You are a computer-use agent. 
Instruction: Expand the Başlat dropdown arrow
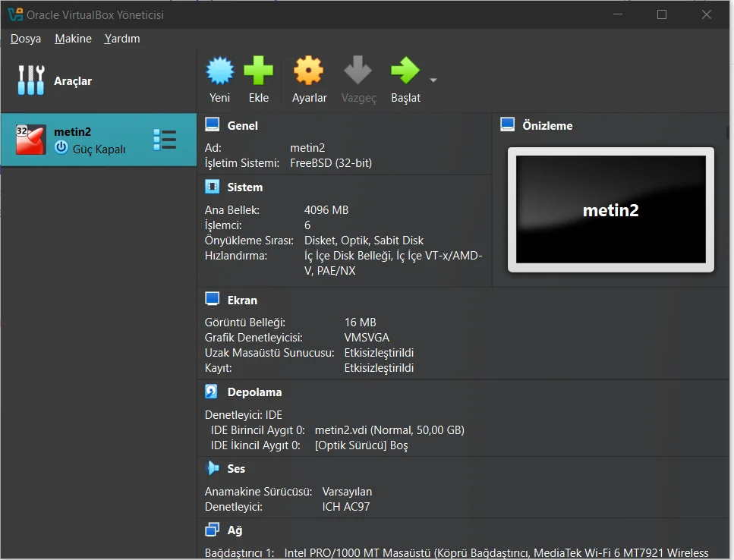coord(433,80)
